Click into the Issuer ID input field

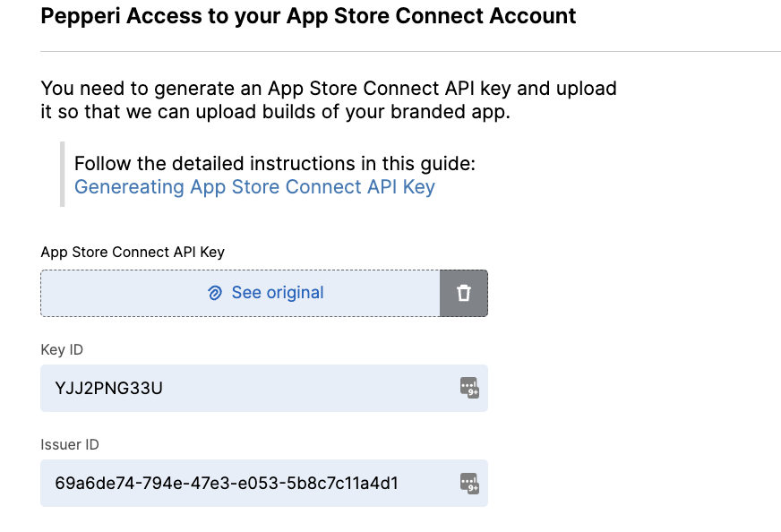coord(264,483)
